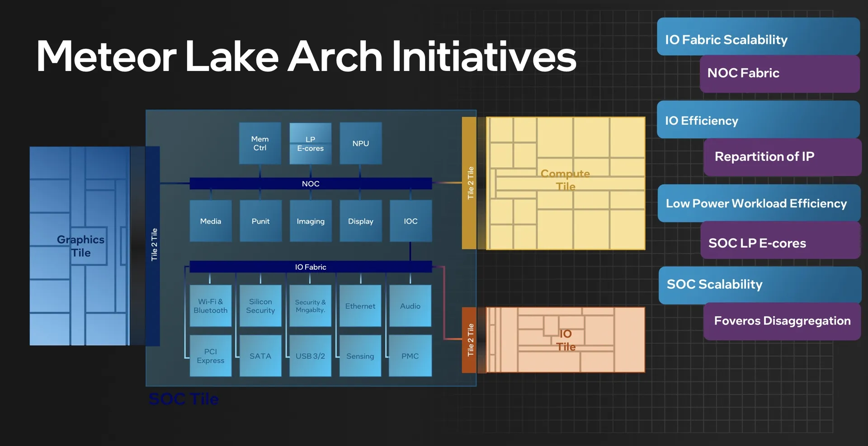The width and height of the screenshot is (868, 446).
Task: Click the Punit block
Action: [260, 221]
